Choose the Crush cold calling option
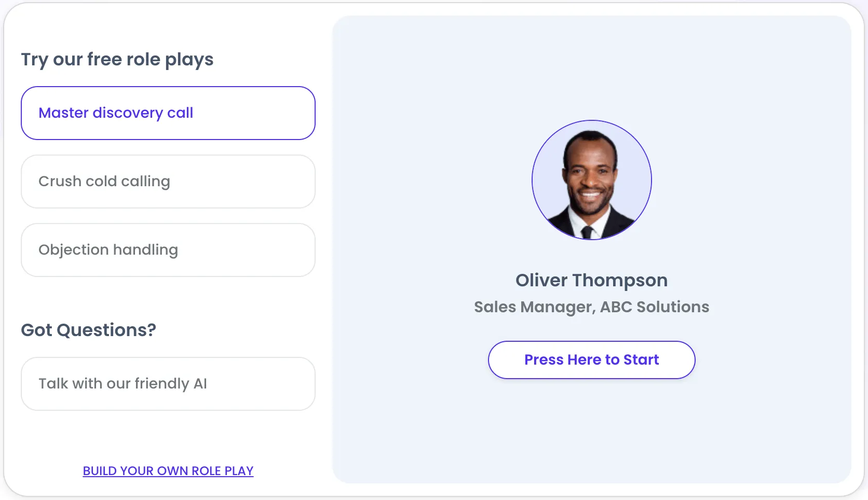868x500 pixels. (168, 182)
